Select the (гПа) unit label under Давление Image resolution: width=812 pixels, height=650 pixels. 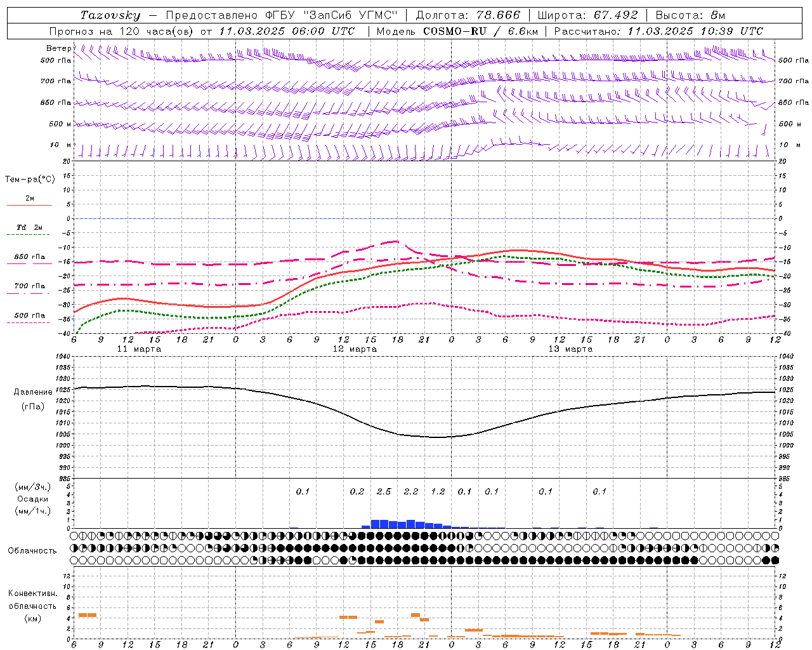pos(33,407)
